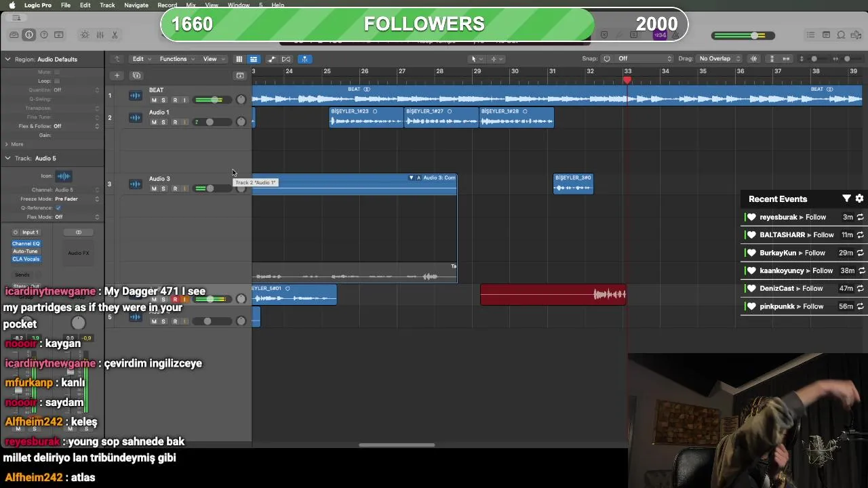Click the Input 1 slot button
Image resolution: width=868 pixels, height=488 pixels.
(30, 232)
